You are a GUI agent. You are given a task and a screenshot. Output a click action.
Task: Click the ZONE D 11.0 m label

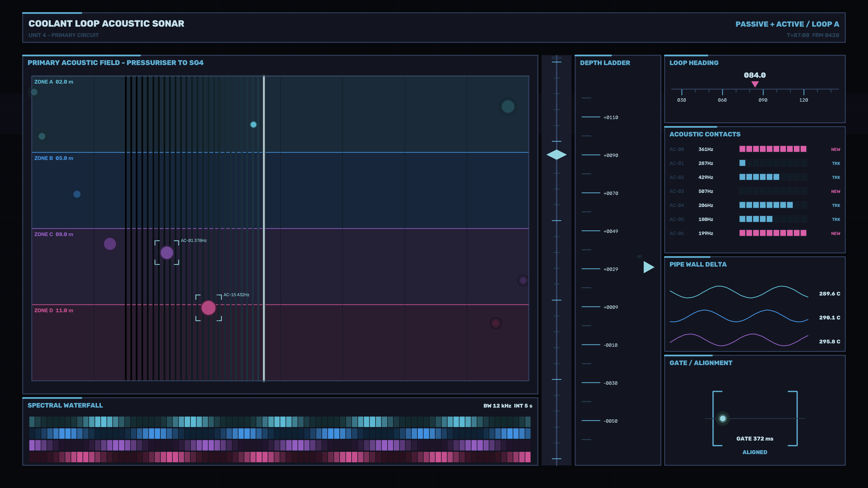click(54, 310)
